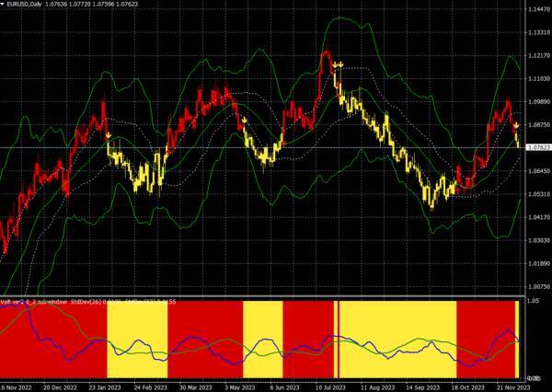Click the 1.05 scale value of indicator subwindow

[x=532, y=301]
